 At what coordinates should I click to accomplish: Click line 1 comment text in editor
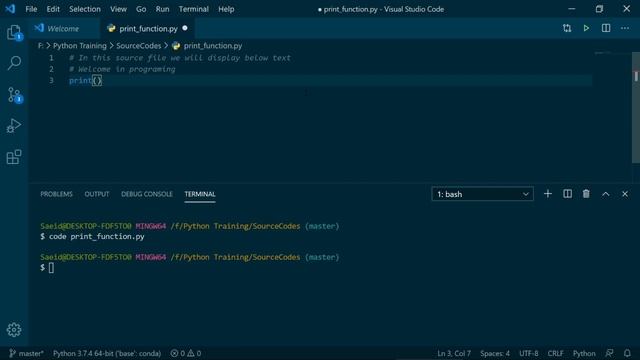(180, 58)
